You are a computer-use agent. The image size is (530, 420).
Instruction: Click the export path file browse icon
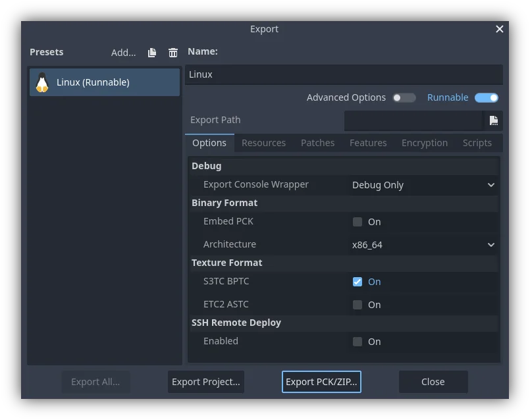point(493,120)
